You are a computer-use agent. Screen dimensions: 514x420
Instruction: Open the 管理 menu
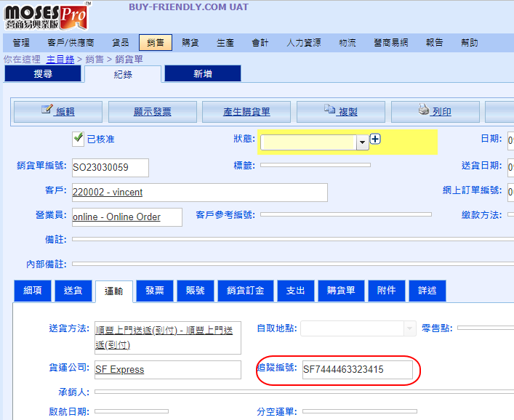21,43
